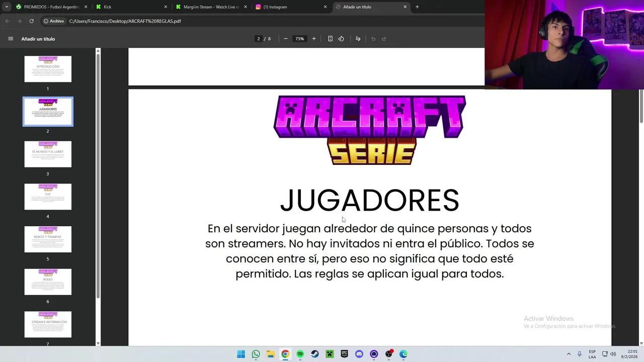Image resolution: width=644 pixels, height=362 pixels.
Task: Zoom out with the minus button
Action: coord(286,39)
